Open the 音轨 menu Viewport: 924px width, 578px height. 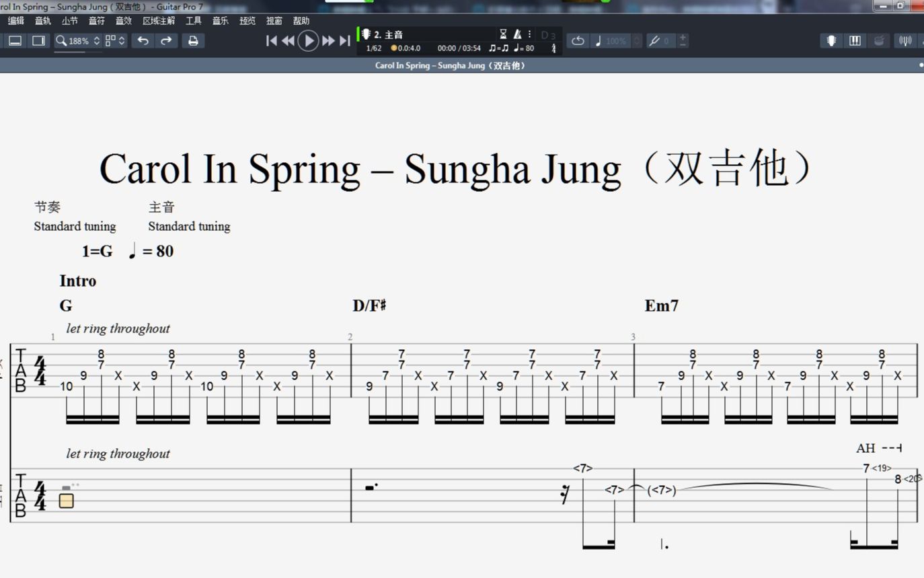43,21
